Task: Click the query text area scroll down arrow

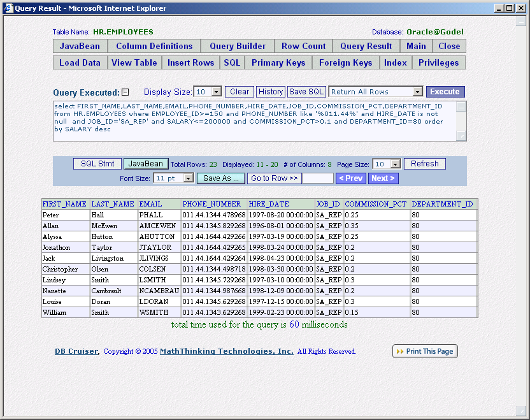Action: tap(461, 136)
